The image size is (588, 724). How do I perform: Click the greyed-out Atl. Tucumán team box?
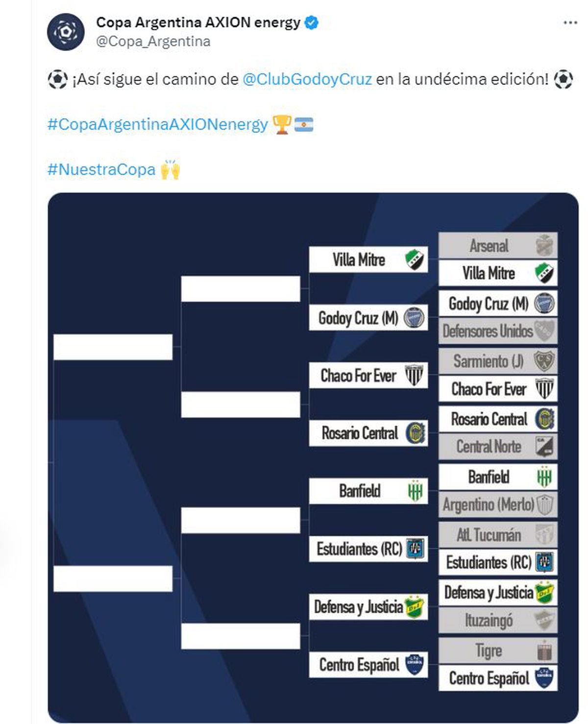click(x=498, y=535)
